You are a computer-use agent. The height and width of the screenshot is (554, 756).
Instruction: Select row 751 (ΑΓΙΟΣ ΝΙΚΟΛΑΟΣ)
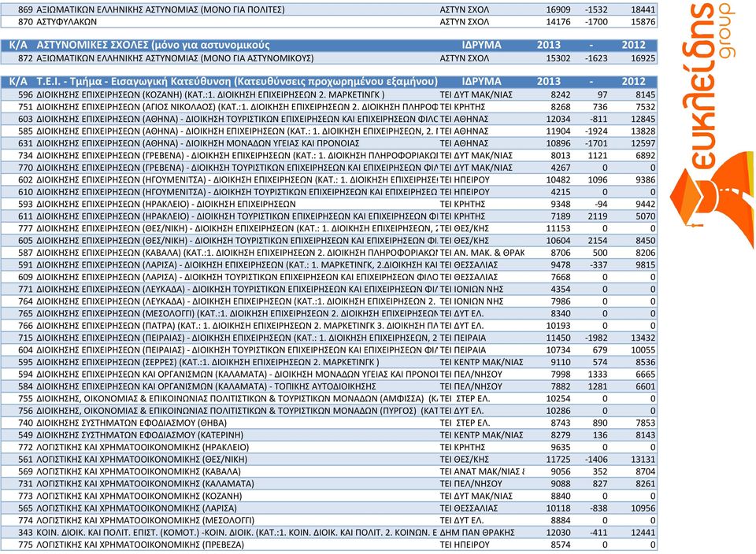pos(329,107)
